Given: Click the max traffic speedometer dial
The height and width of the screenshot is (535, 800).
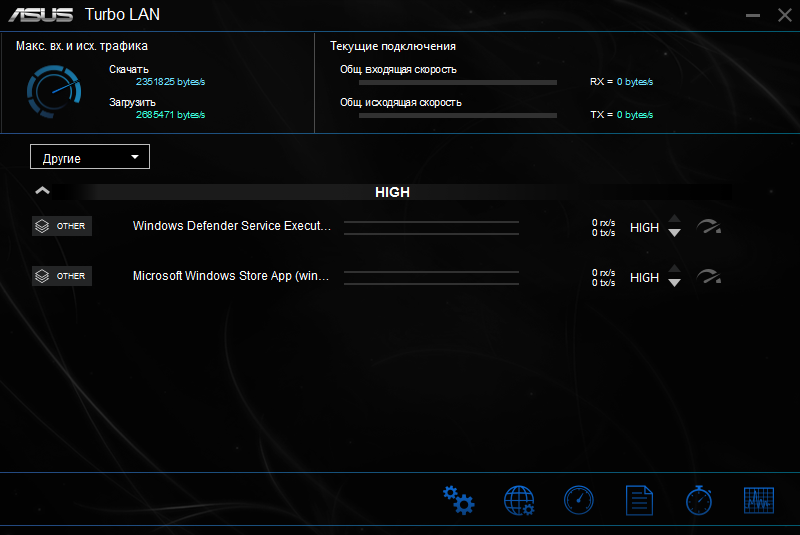Looking at the screenshot, I should pyautogui.click(x=54, y=92).
